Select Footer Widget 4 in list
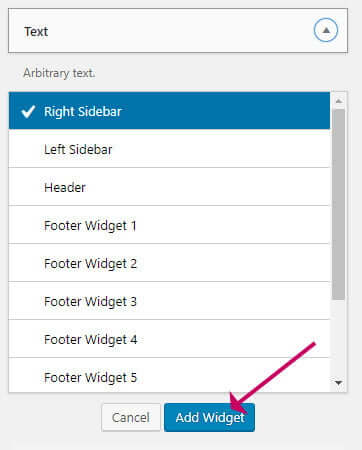The image size is (362, 450). point(169,339)
